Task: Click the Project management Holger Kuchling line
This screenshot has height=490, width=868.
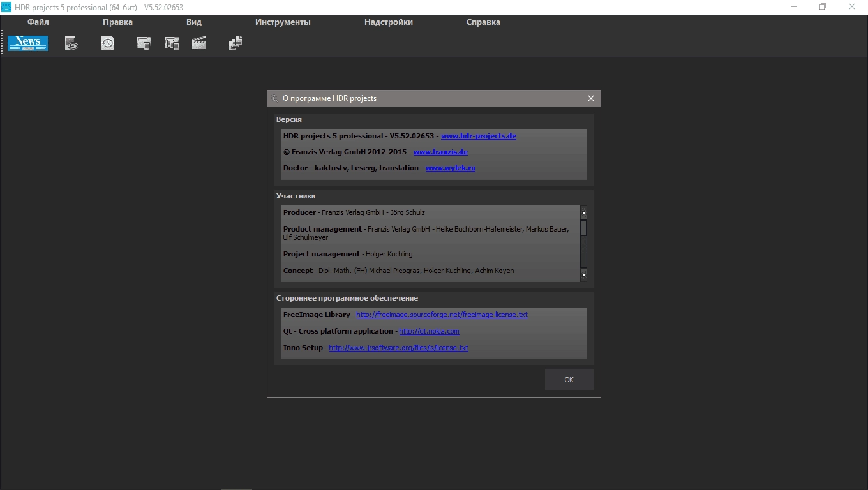Action: pos(348,254)
